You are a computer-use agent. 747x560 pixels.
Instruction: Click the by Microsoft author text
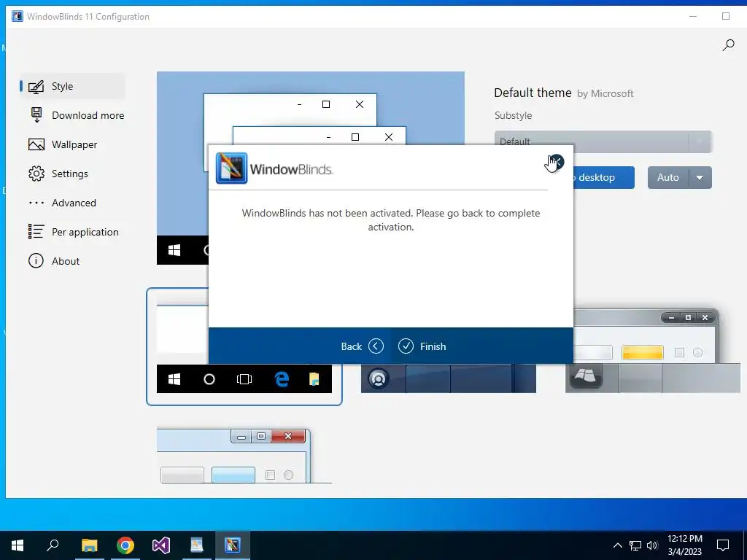[605, 94]
